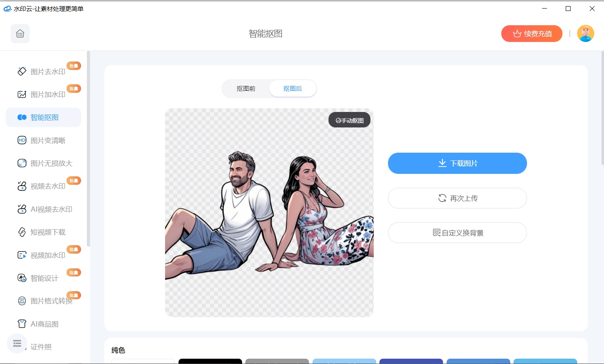Screen dimensions: 604x364
Task: Click the home icon button
Action: [20, 34]
